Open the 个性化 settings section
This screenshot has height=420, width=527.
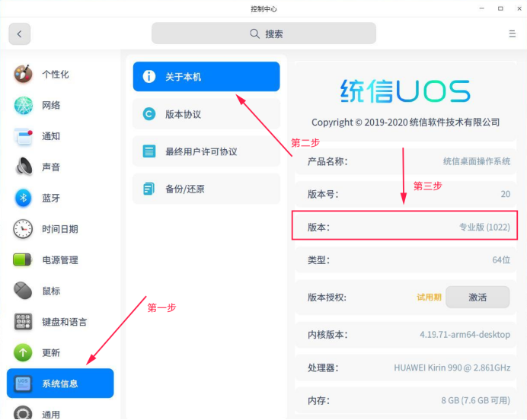point(60,74)
